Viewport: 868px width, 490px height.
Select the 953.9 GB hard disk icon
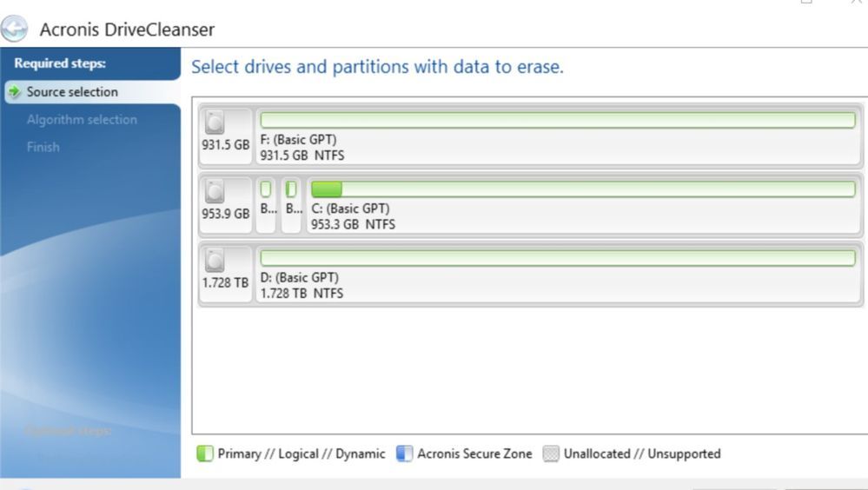215,192
